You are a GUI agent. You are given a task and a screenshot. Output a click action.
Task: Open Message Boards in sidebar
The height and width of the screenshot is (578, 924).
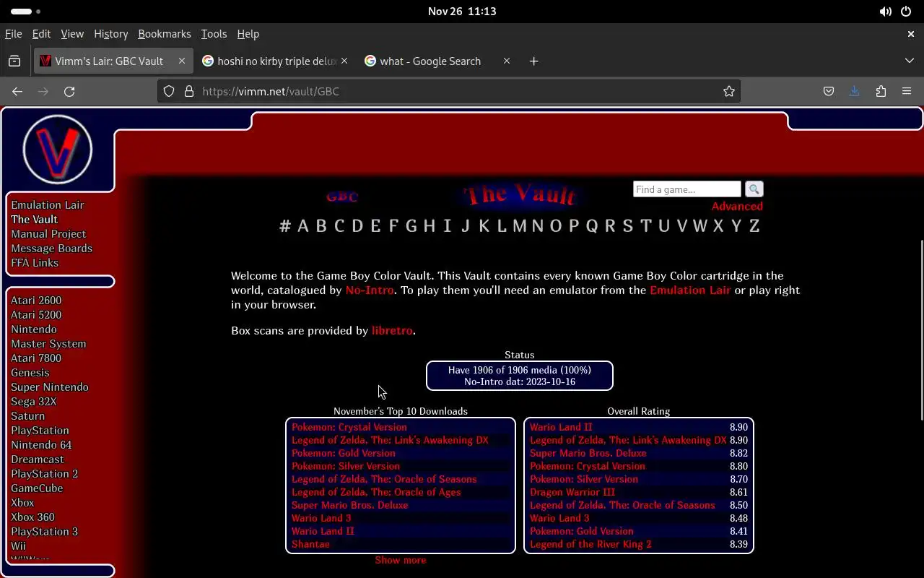pyautogui.click(x=52, y=249)
